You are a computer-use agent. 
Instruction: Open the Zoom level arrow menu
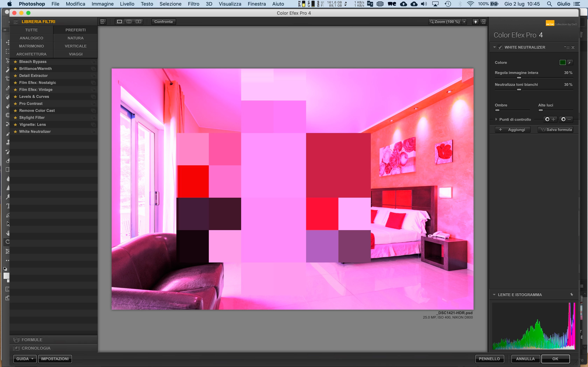(464, 22)
